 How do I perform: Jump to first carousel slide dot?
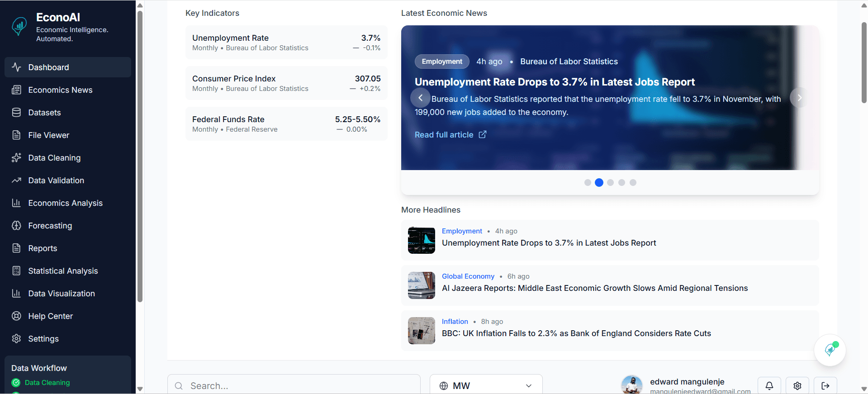(x=588, y=182)
